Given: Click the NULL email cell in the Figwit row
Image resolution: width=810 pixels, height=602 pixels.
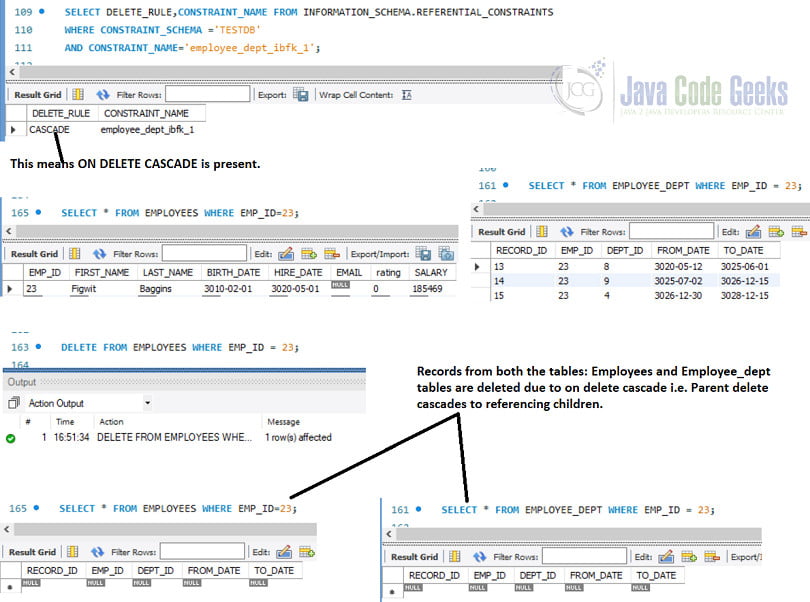Looking at the screenshot, I should pyautogui.click(x=340, y=285).
